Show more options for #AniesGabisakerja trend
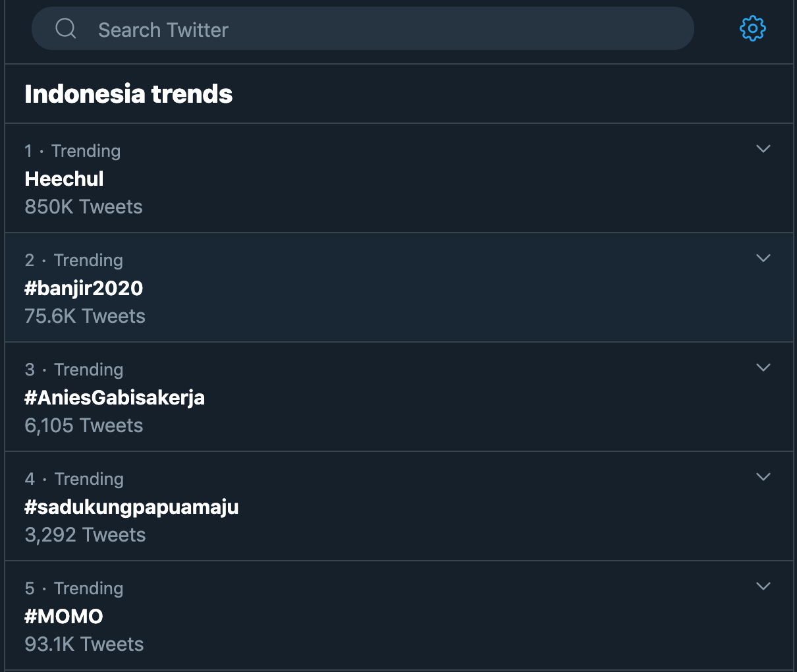 pos(763,368)
